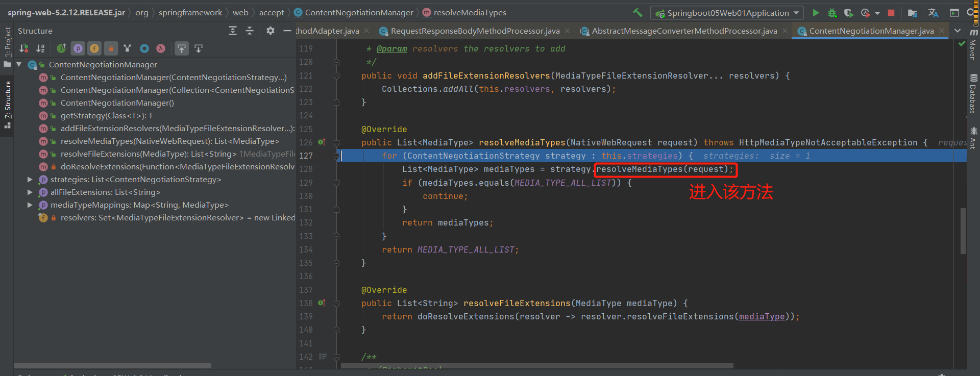Hide the Structure panel via minus icon
This screenshot has width=980, height=376.
click(287, 31)
